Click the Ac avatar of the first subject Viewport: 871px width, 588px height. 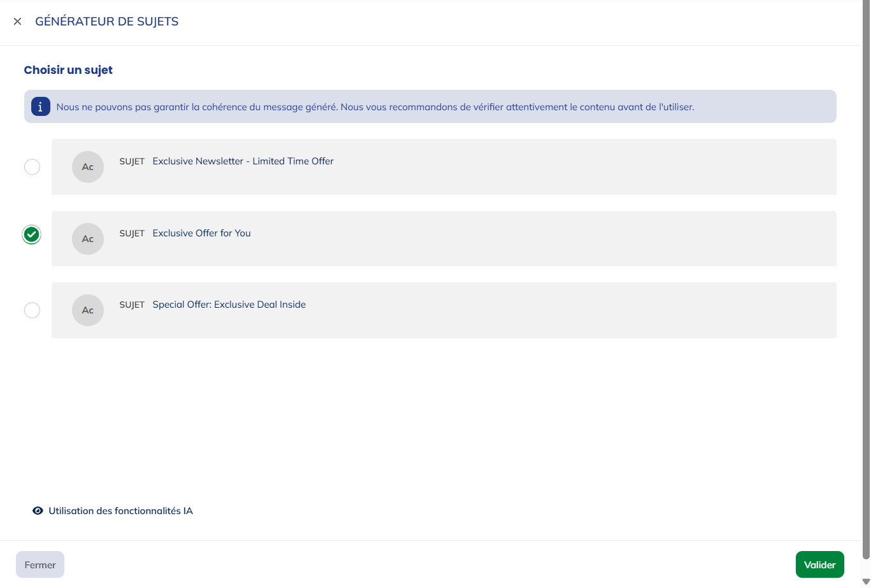(87, 166)
